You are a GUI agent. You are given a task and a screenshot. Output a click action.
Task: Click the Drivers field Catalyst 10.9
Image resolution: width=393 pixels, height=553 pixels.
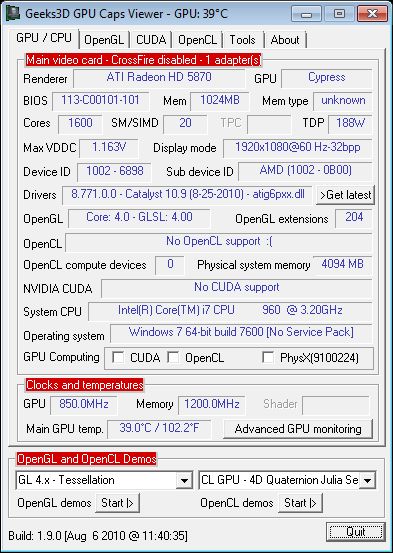(187, 195)
